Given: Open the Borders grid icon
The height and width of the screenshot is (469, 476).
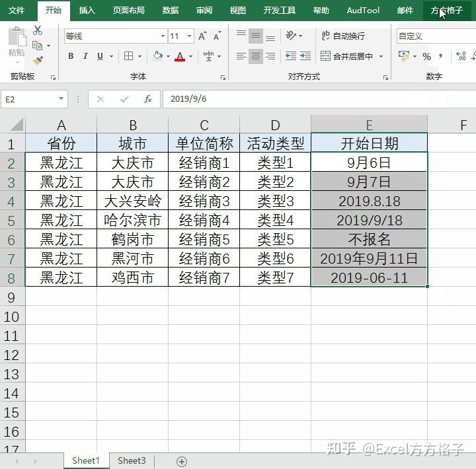Looking at the screenshot, I should point(129,56).
